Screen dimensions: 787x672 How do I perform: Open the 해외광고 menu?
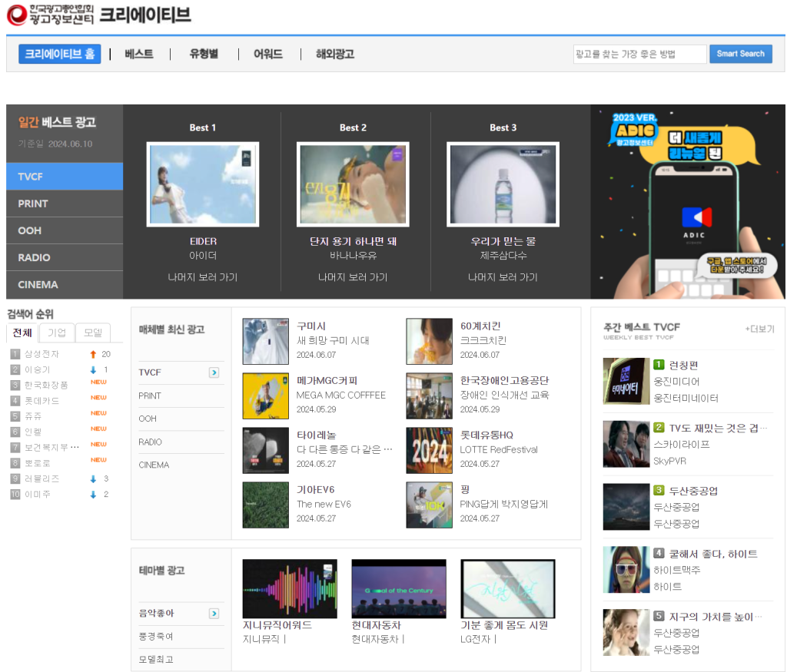point(335,54)
